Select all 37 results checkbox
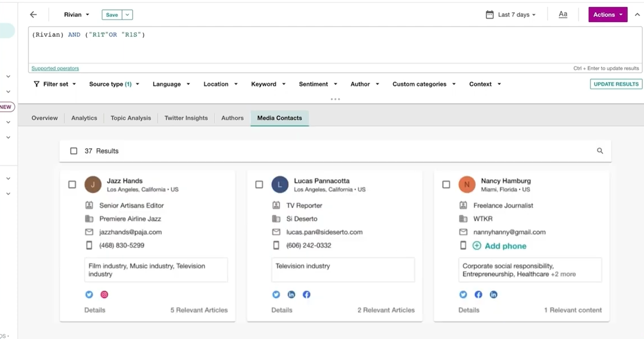The height and width of the screenshot is (339, 644). point(74,151)
